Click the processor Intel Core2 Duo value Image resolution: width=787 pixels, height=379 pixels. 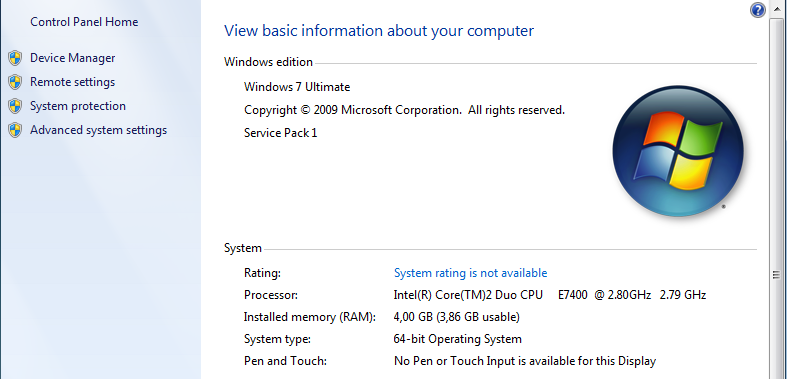pyautogui.click(x=550, y=295)
